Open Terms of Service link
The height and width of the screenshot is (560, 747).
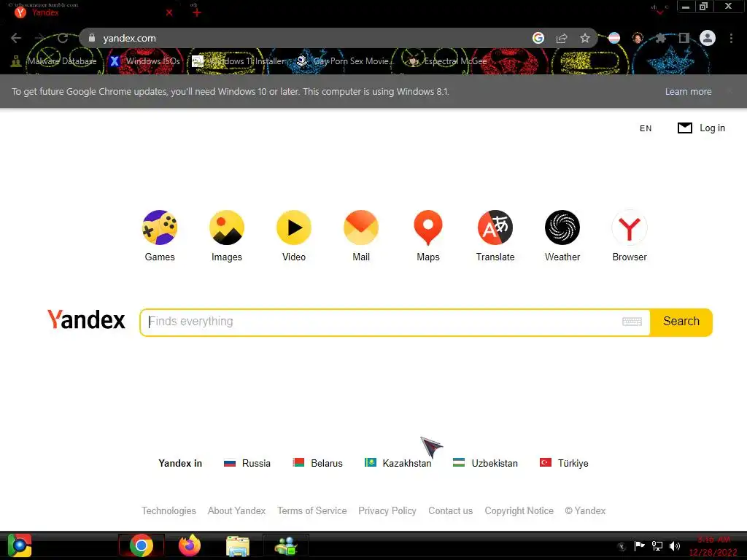[312, 511]
